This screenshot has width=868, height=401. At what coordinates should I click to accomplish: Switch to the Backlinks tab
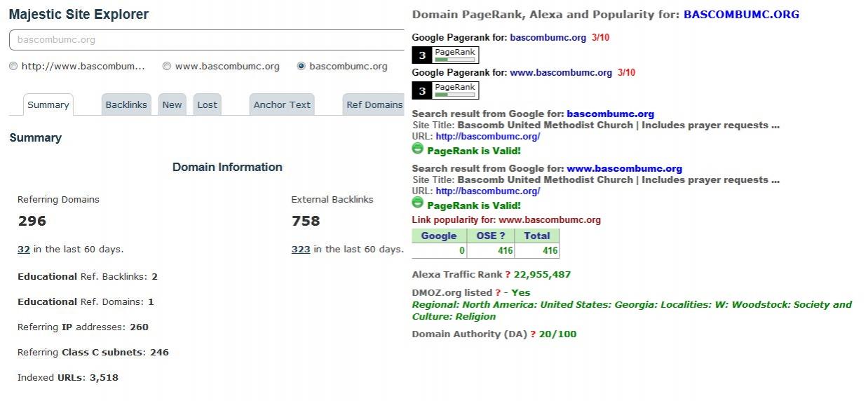point(126,104)
